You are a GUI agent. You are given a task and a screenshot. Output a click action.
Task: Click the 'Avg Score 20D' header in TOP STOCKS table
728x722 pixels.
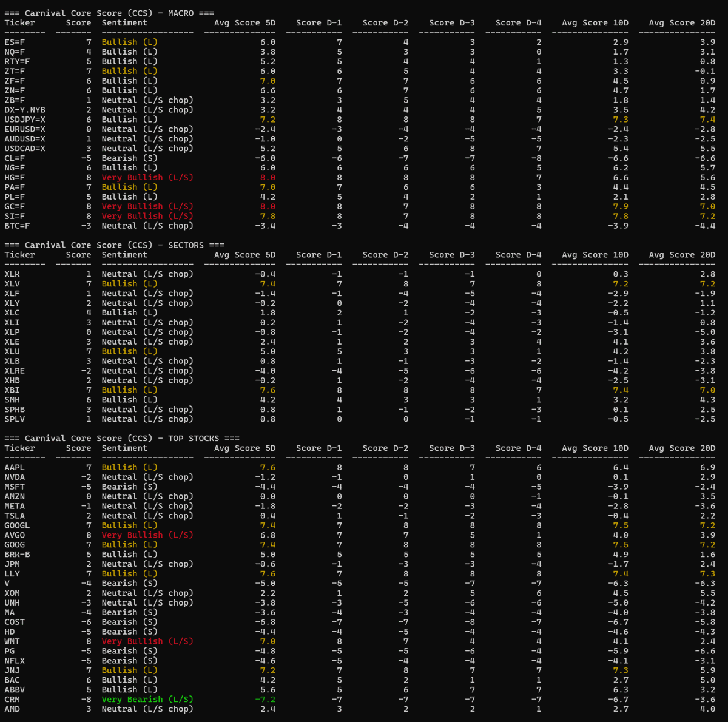pos(682,448)
